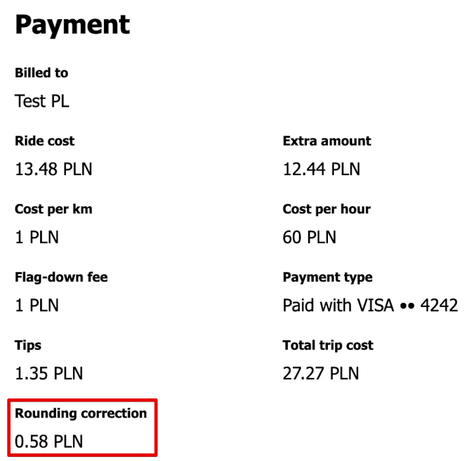Click the 12.44 PLN extra amount value
The image size is (476, 461).
(x=321, y=169)
